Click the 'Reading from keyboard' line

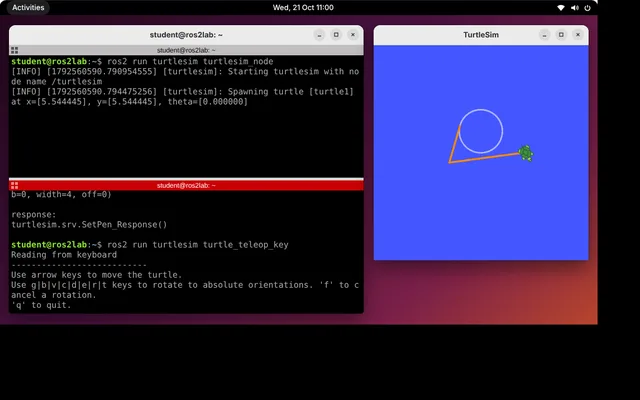pyautogui.click(x=64, y=255)
